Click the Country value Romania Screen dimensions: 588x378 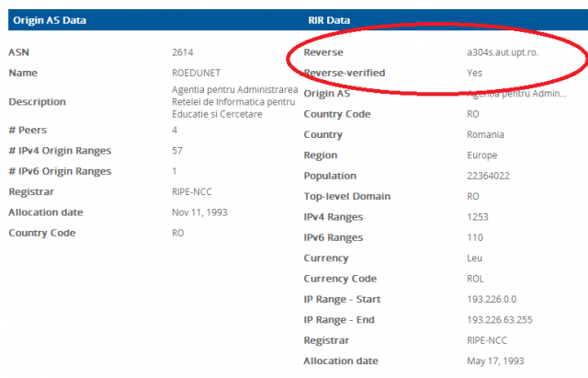[x=485, y=134]
